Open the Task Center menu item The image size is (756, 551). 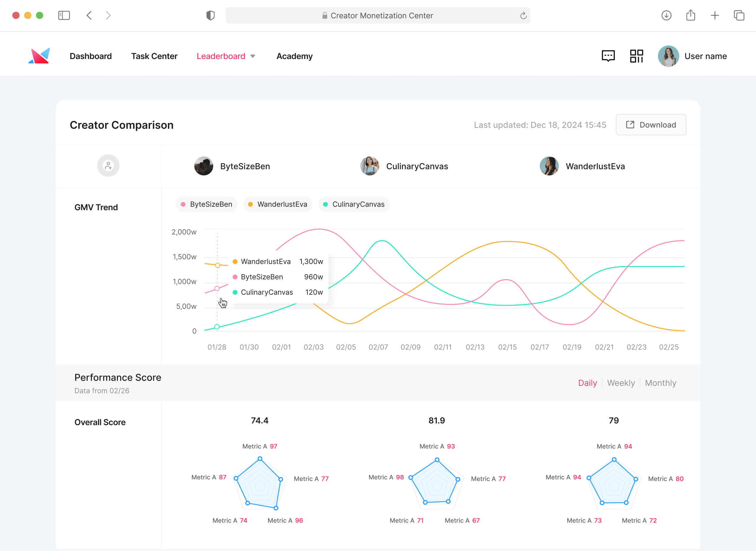pos(154,56)
